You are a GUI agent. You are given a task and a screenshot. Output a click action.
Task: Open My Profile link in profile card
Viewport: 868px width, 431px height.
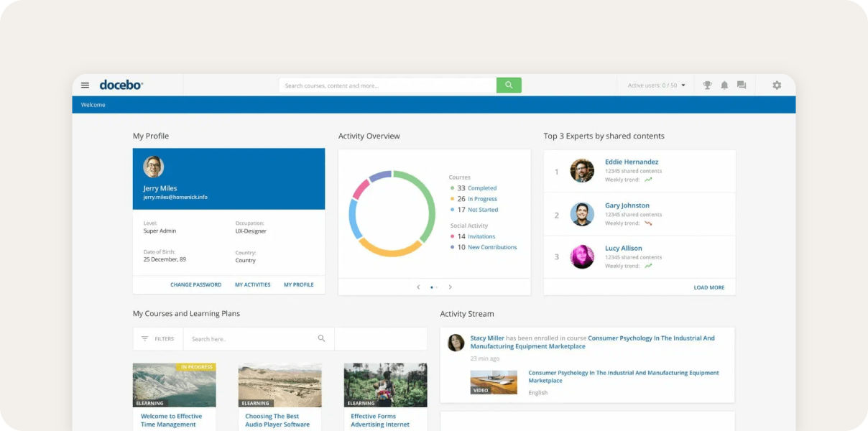coord(298,285)
